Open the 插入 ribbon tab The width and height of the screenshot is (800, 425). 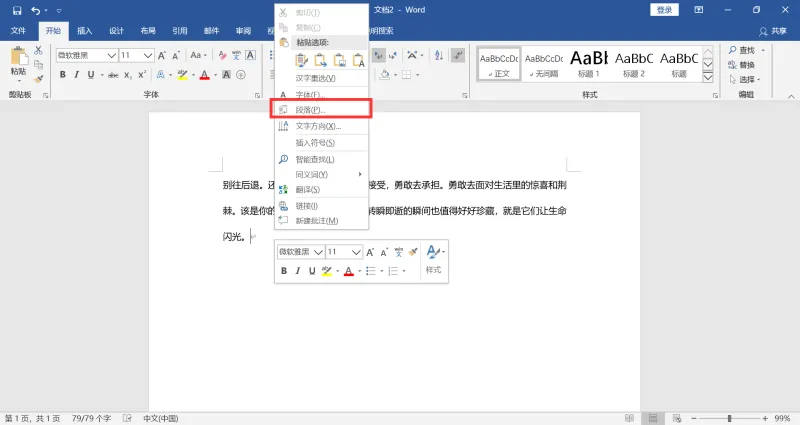pos(85,31)
